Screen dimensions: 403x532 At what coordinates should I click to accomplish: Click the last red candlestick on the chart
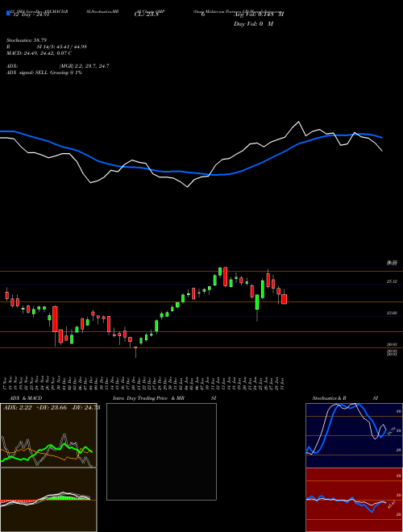tap(284, 299)
